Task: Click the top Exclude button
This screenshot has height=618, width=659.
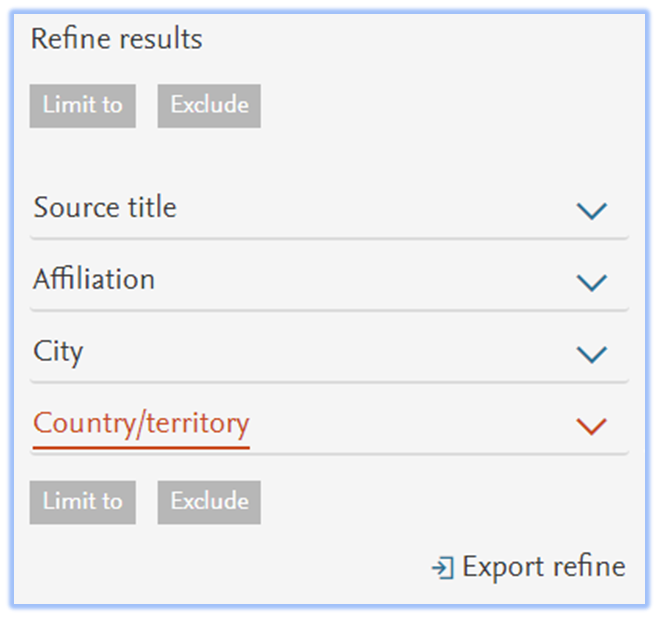Action: [x=209, y=106]
